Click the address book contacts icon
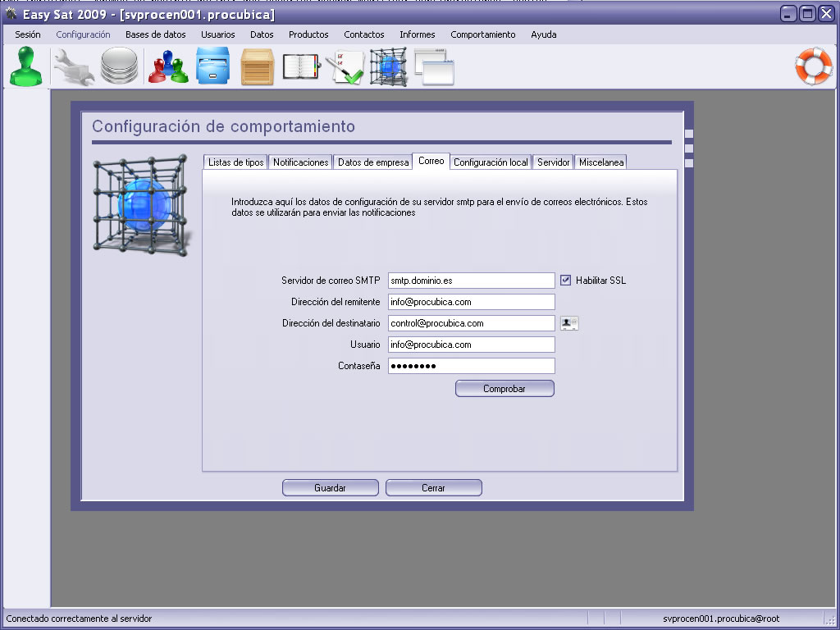Screen dimensions: 840x630 pyautogui.click(x=301, y=67)
